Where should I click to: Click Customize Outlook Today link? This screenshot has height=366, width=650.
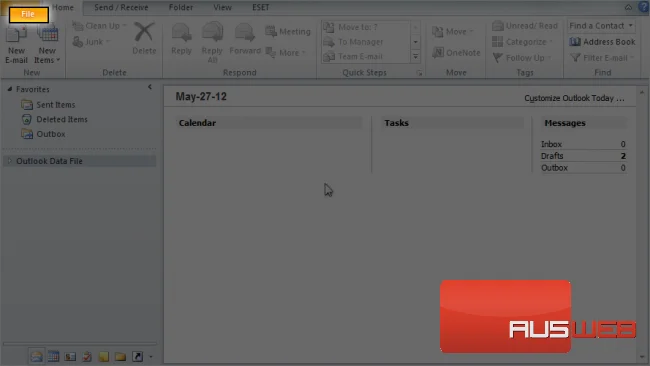click(574, 98)
